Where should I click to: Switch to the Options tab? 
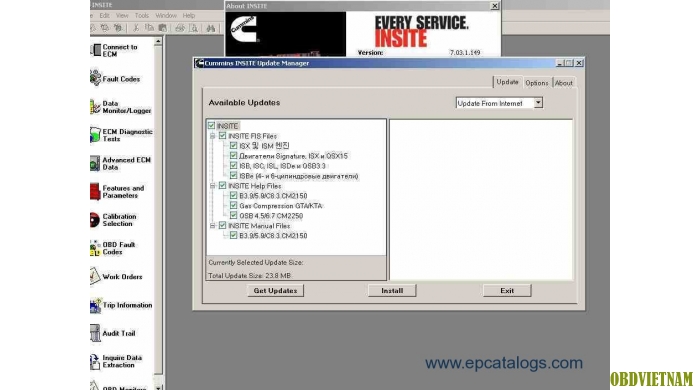pos(537,83)
